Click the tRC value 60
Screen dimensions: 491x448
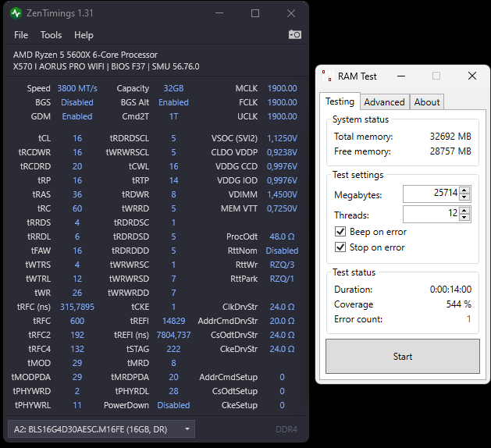coord(77,208)
